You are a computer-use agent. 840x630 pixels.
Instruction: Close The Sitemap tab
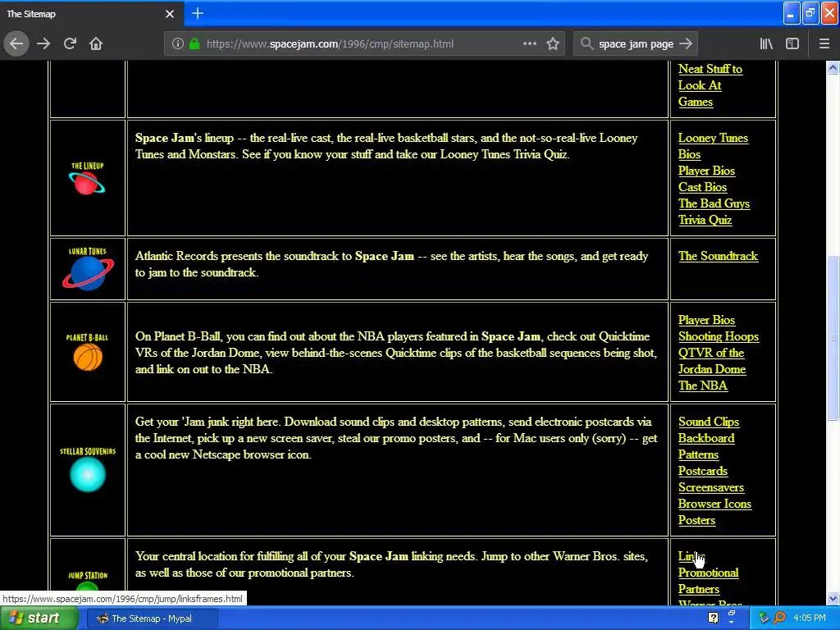click(x=170, y=14)
